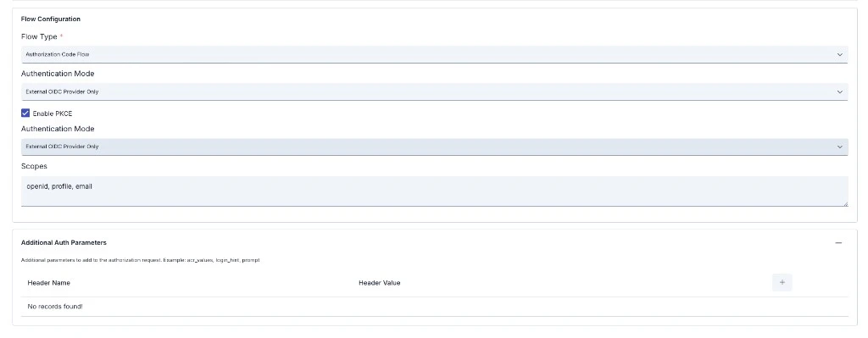
Task: Open the Flow Type dropdown
Action: 434,54
